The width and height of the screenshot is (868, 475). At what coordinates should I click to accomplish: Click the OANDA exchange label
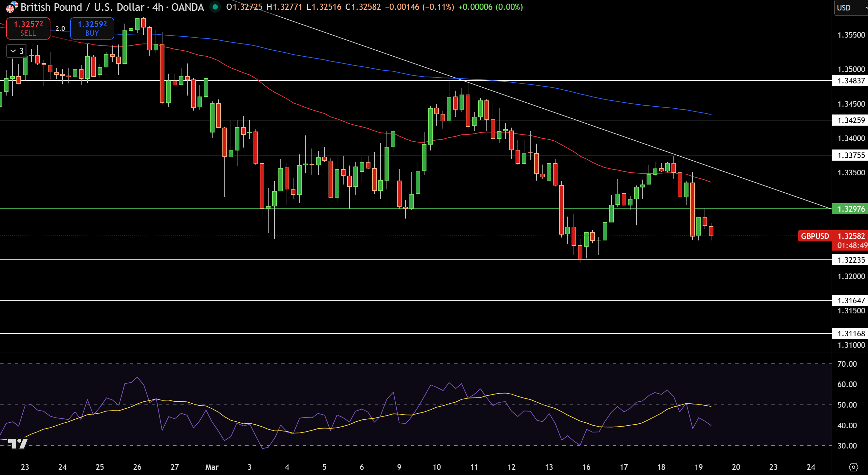click(187, 7)
